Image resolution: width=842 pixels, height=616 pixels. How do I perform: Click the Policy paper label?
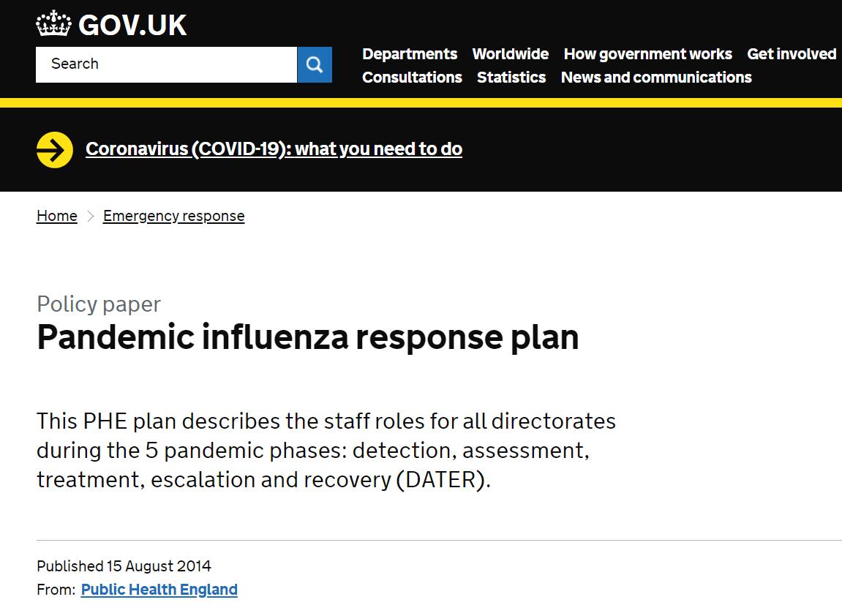pos(99,304)
